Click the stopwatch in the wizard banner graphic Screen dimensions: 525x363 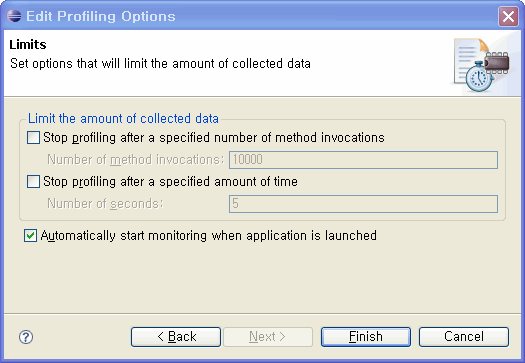479,78
